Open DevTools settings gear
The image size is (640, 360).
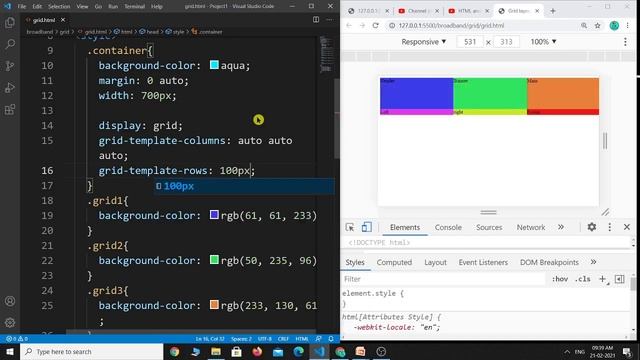pyautogui.click(x=592, y=227)
